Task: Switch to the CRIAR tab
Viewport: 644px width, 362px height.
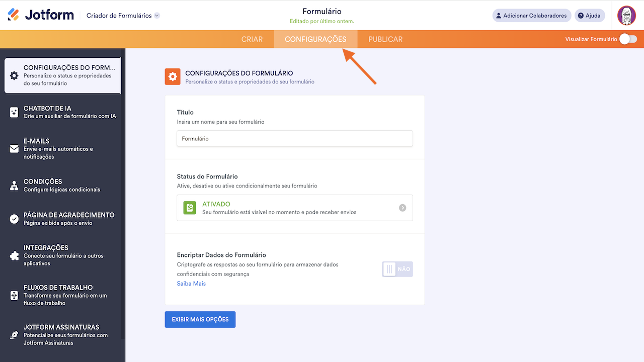Action: (x=252, y=39)
